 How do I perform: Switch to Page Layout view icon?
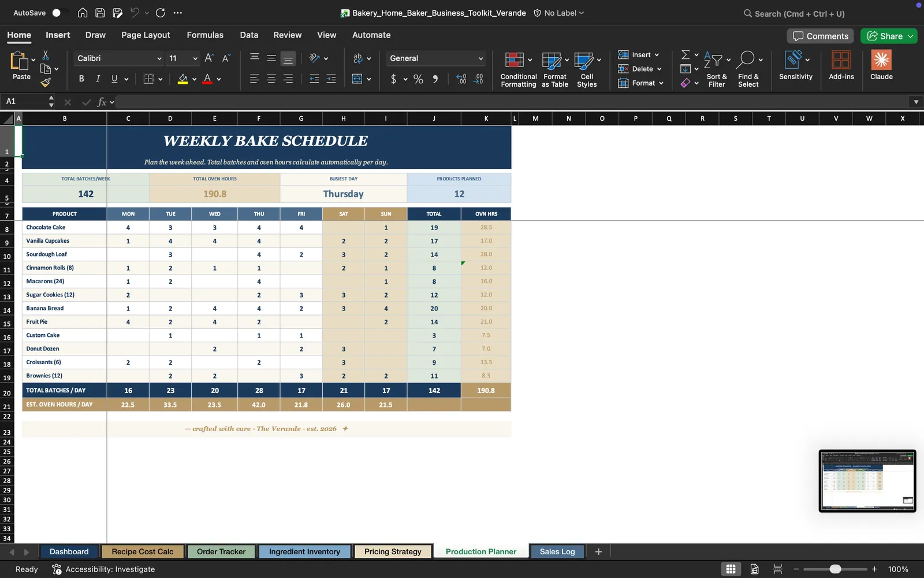(x=754, y=569)
